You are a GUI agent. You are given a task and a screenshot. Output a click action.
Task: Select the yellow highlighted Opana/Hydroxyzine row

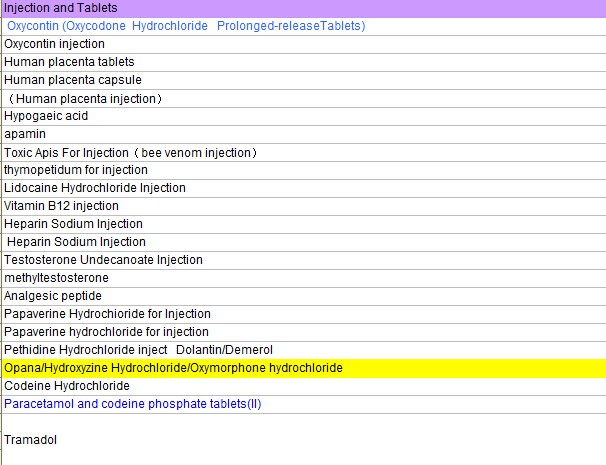coord(304,368)
